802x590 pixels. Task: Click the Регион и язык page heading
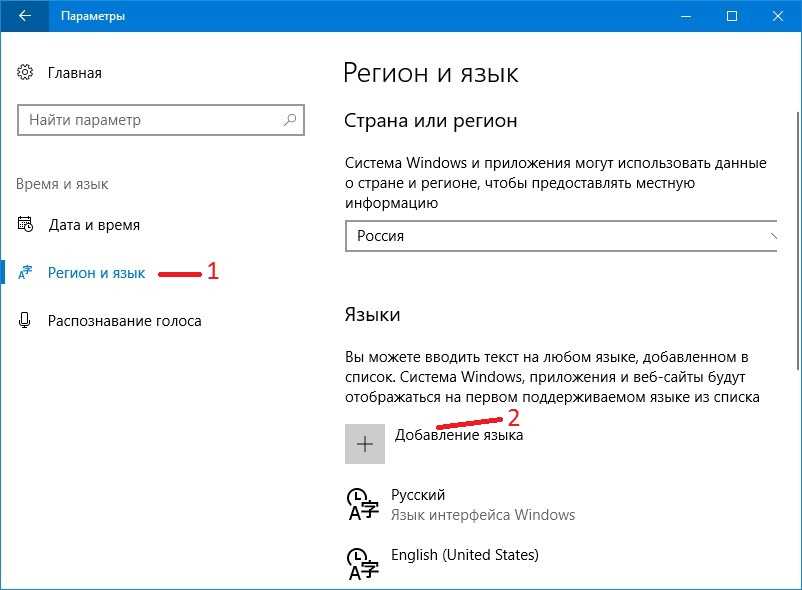point(431,73)
